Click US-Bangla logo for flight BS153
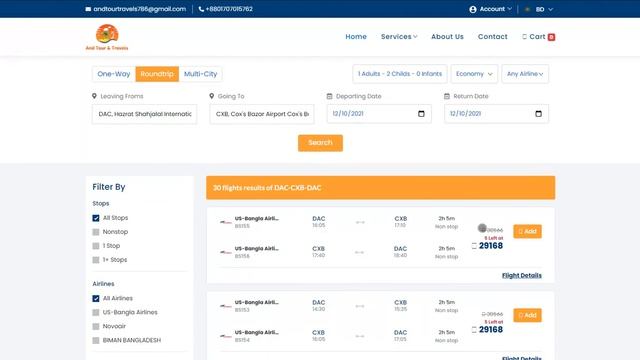 click(x=226, y=306)
